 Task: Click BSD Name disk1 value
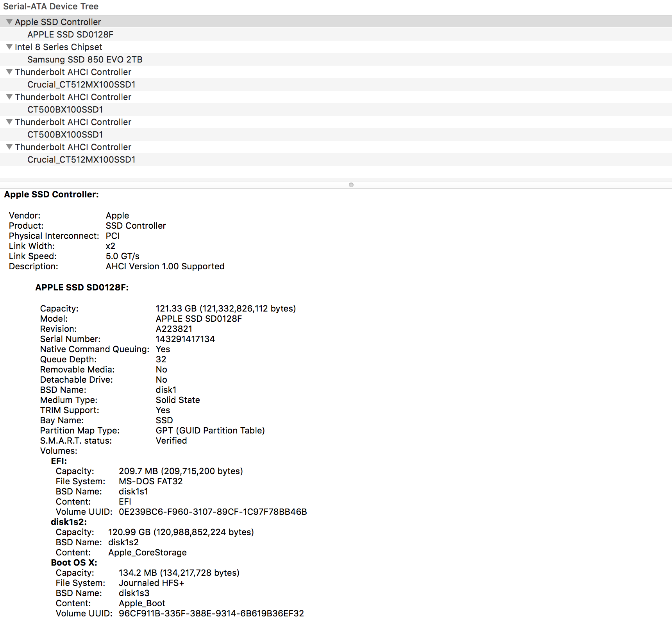(x=166, y=390)
